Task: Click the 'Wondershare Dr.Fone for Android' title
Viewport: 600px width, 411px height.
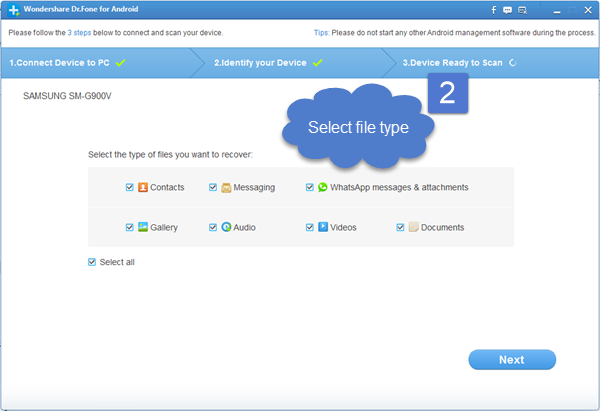Action: tap(81, 9)
